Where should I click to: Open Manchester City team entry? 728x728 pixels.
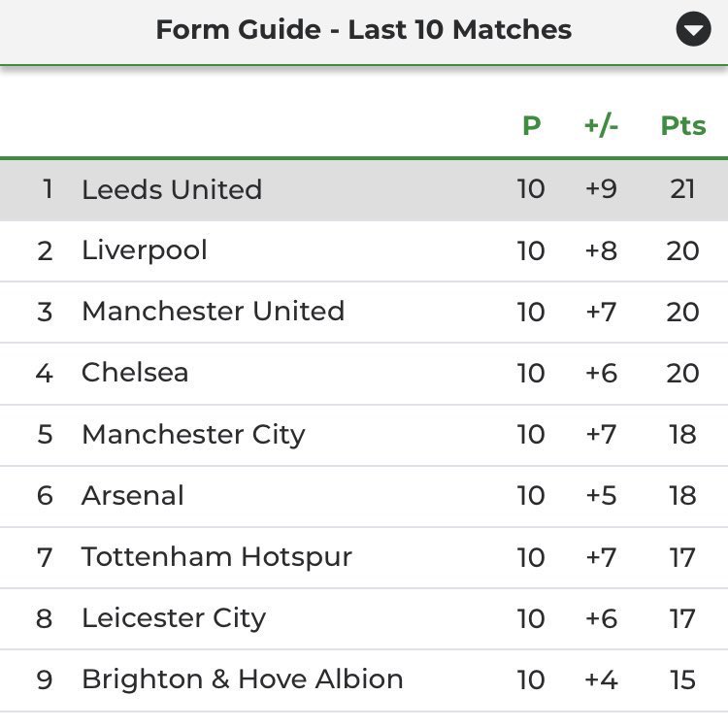tap(193, 435)
